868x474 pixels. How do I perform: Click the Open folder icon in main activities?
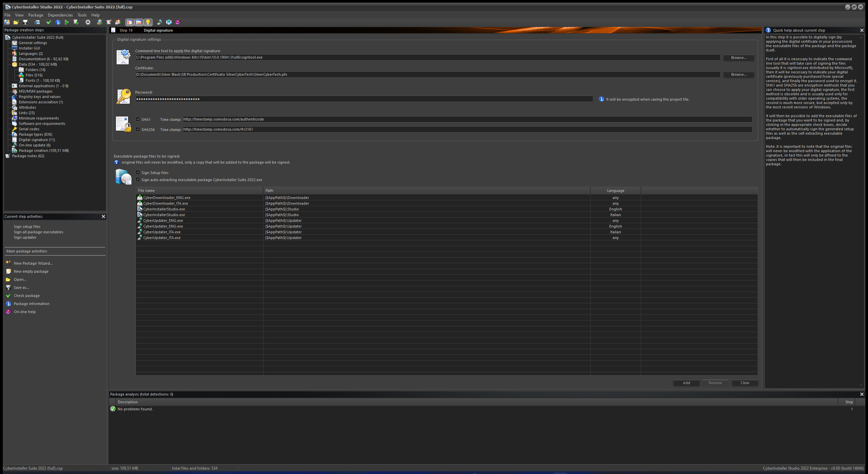coord(8,279)
